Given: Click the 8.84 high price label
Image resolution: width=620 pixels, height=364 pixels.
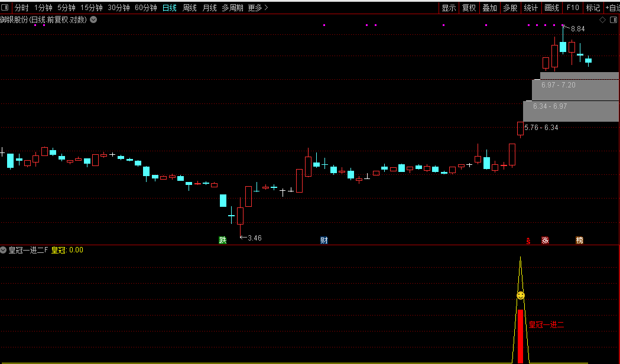Looking at the screenshot, I should (577, 29).
